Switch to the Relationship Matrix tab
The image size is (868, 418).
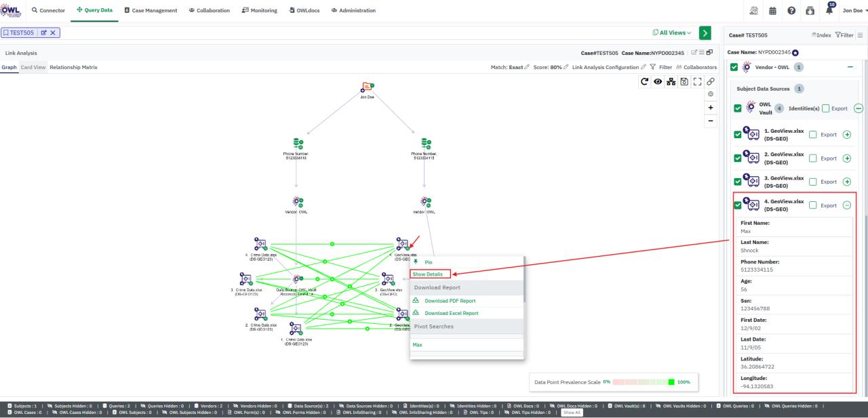tap(73, 67)
